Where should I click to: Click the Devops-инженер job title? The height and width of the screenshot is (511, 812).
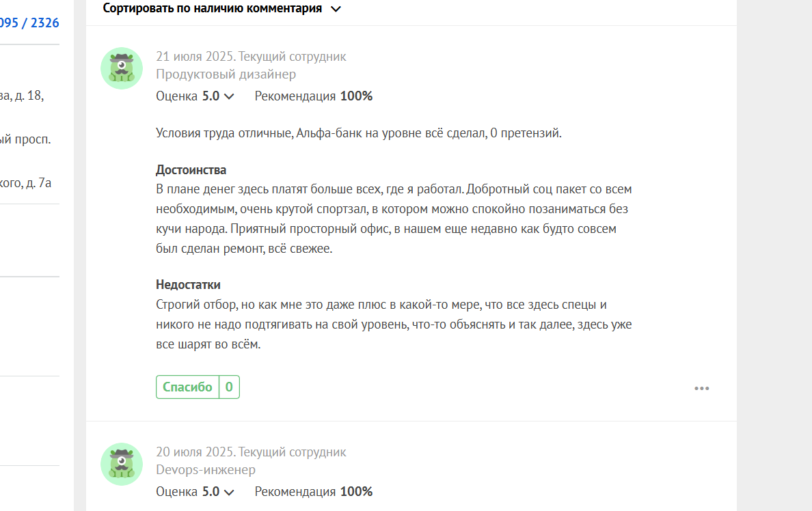coord(206,469)
